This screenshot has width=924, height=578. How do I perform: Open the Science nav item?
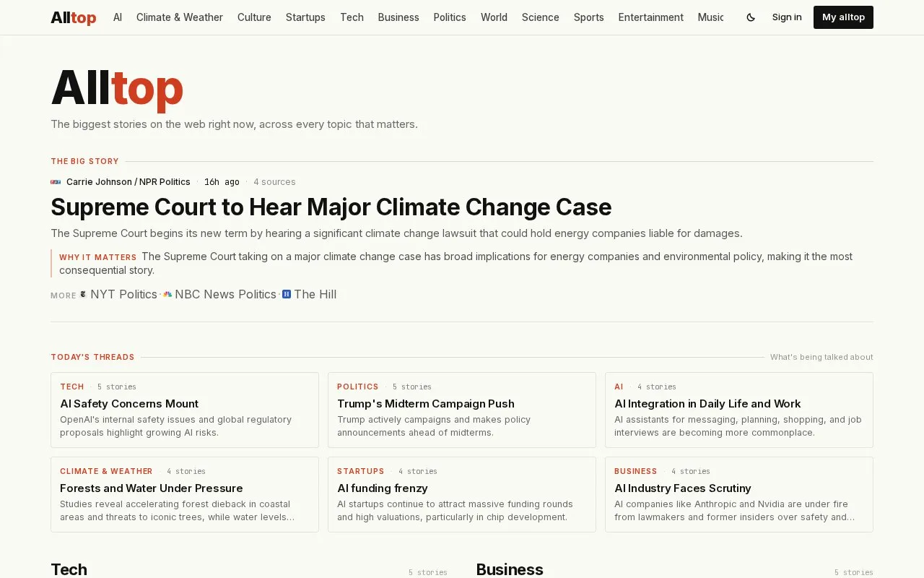(541, 17)
